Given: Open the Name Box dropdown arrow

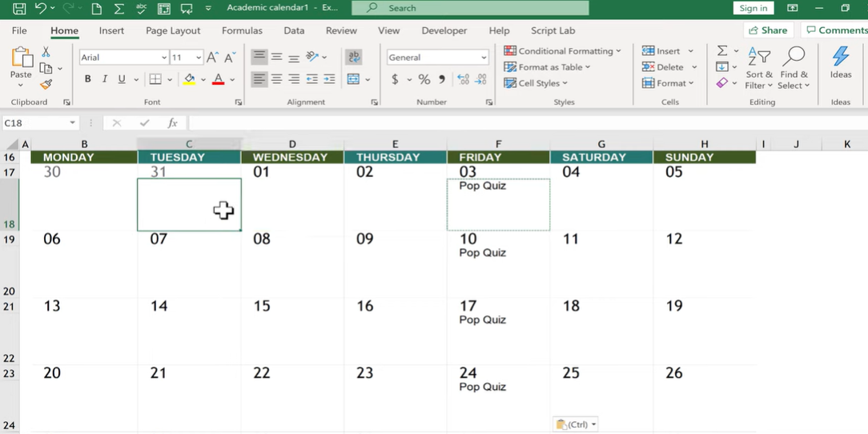Looking at the screenshot, I should pyautogui.click(x=73, y=123).
